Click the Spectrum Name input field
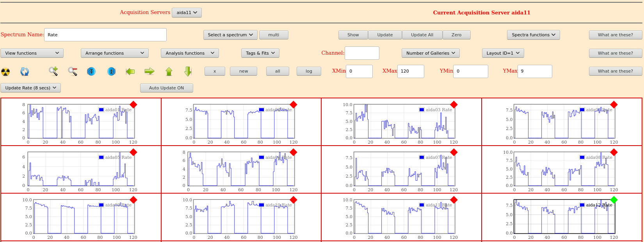The width and height of the screenshot is (644, 242). [105, 35]
